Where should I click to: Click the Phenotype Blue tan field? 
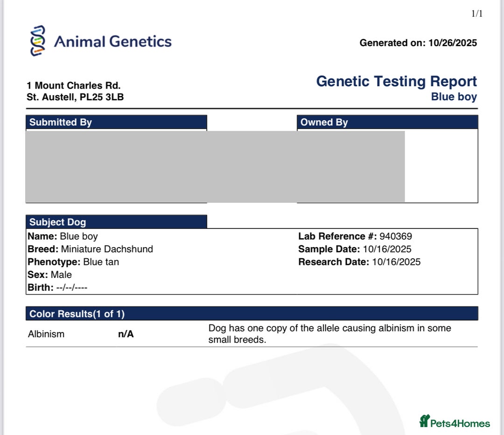[x=101, y=262]
